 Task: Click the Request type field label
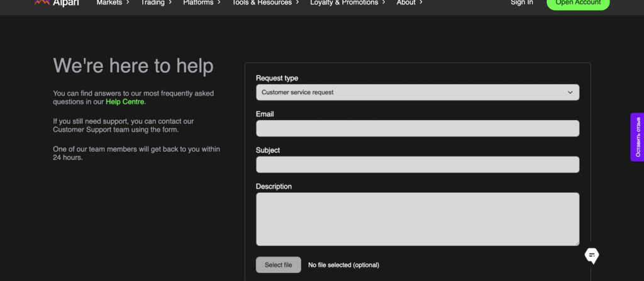[x=277, y=78]
